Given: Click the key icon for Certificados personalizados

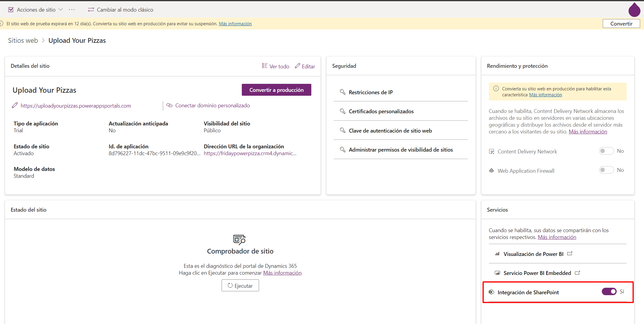Looking at the screenshot, I should click(342, 111).
